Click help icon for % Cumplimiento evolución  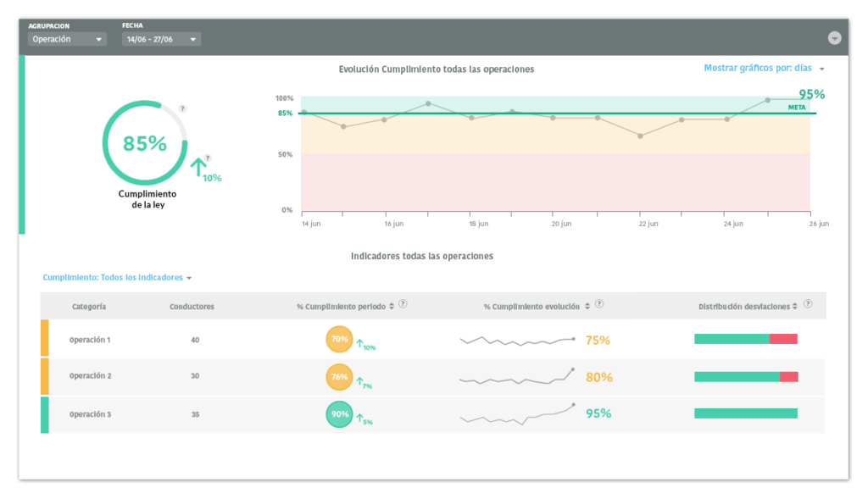[x=599, y=304]
